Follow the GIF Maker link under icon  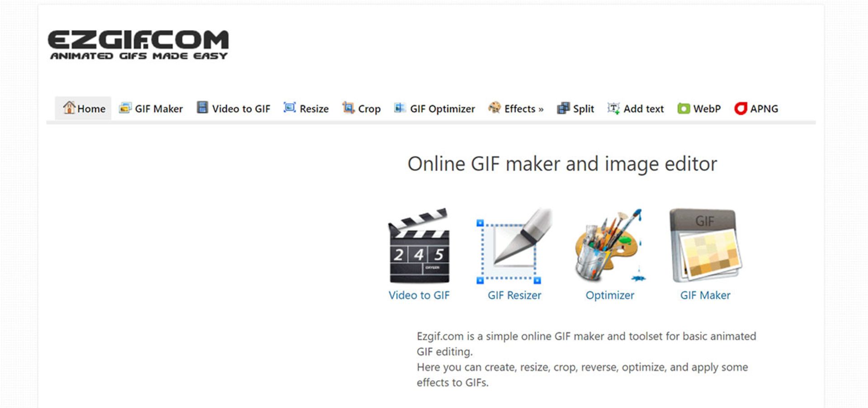click(x=705, y=295)
